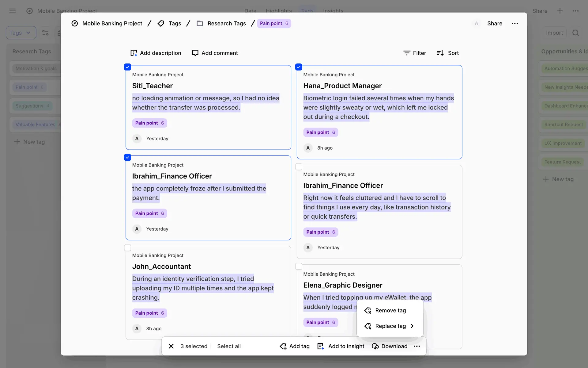Clear selection with the X icon

tap(171, 346)
